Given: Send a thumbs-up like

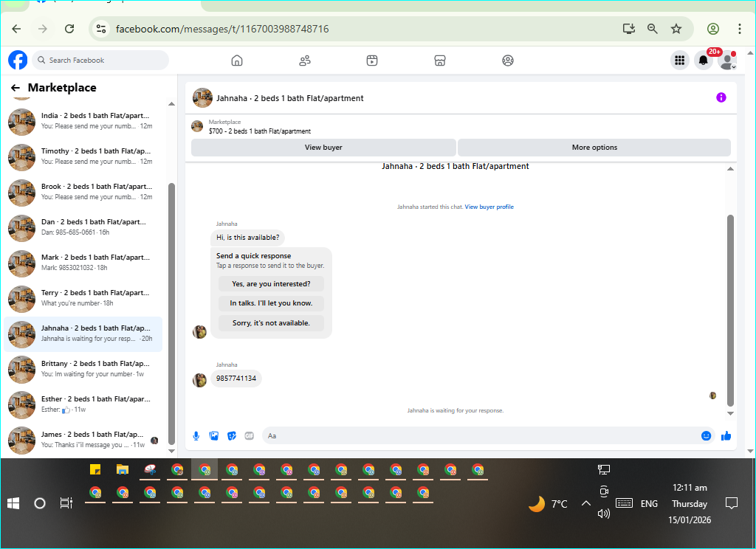Looking at the screenshot, I should coord(726,435).
